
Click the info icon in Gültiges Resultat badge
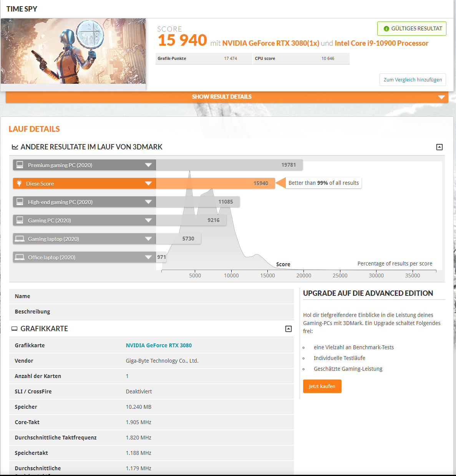tap(386, 29)
